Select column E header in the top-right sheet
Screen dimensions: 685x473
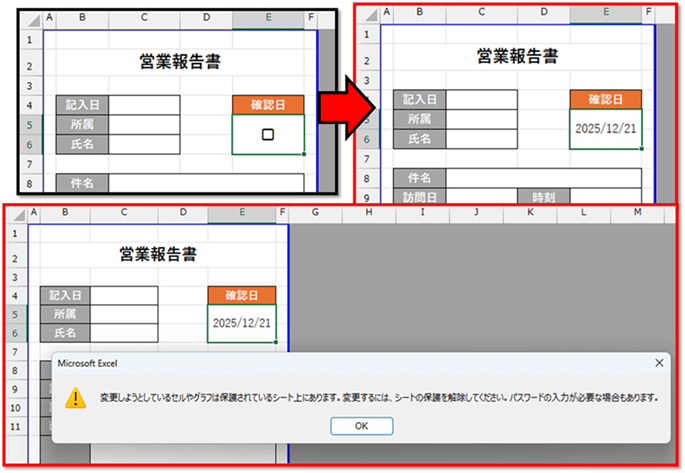pos(605,13)
